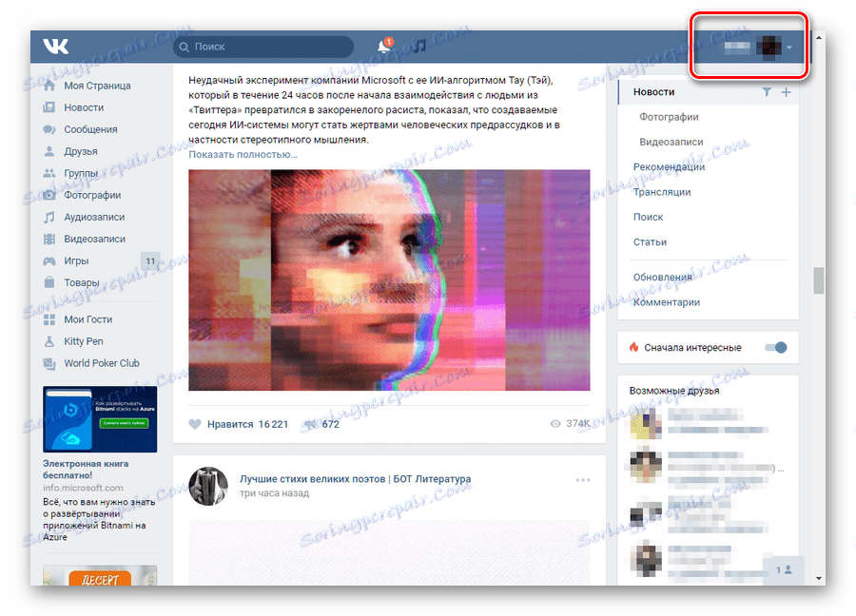Open Товары in left sidebar
Viewport: 856px width, 616px height.
click(x=82, y=282)
